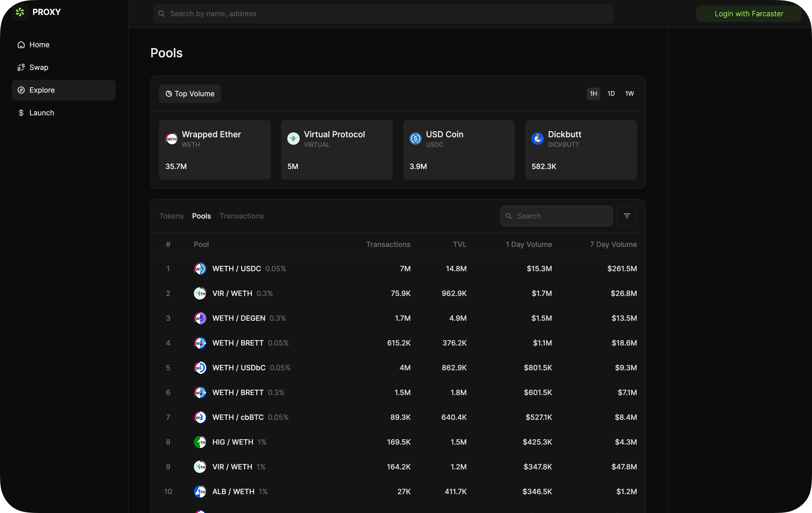Switch to the Transactions tab

[x=241, y=216]
